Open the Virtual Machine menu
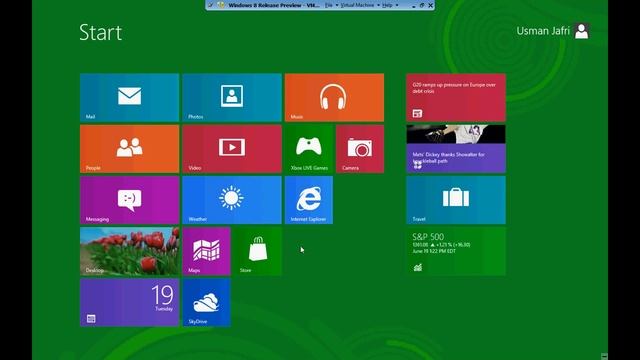Image resolution: width=640 pixels, height=360 pixels. coord(357,5)
